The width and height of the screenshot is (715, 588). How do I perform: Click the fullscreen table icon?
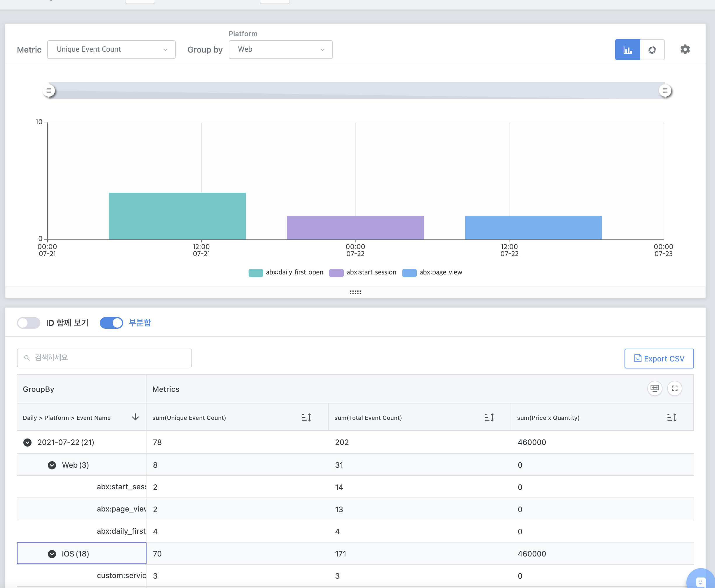[674, 388]
